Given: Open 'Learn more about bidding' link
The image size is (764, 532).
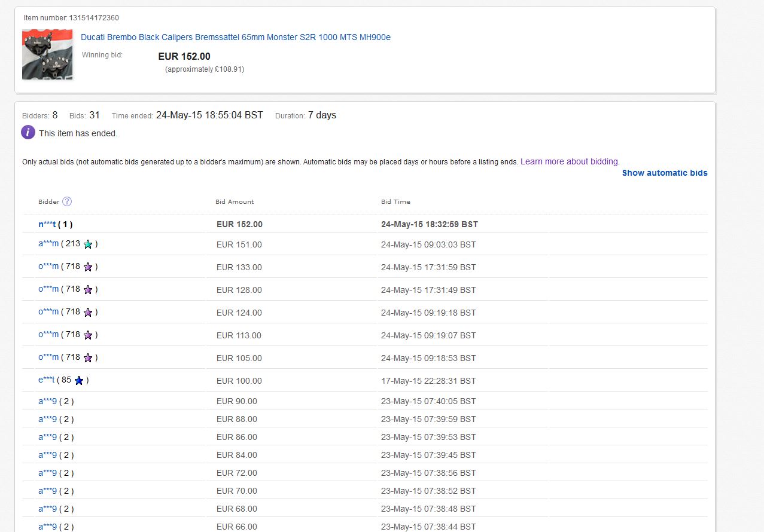Looking at the screenshot, I should pos(569,161).
